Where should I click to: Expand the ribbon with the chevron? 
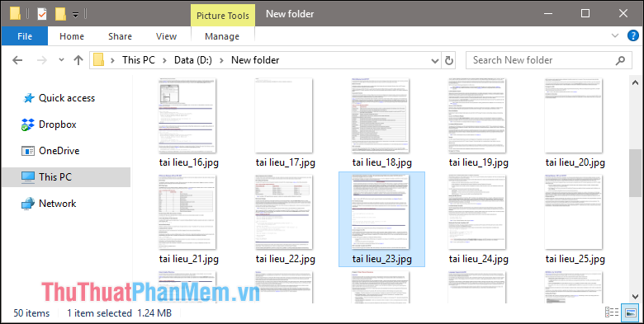click(615, 35)
